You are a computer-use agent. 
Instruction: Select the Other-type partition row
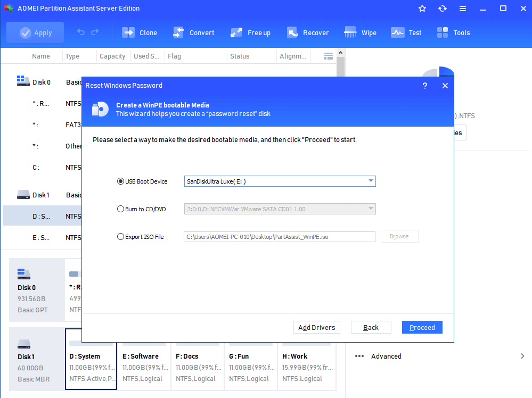pyautogui.click(x=43, y=146)
